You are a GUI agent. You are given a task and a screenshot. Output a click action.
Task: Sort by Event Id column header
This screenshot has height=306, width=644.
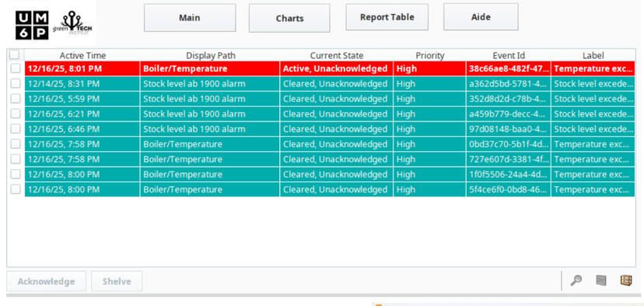509,55
